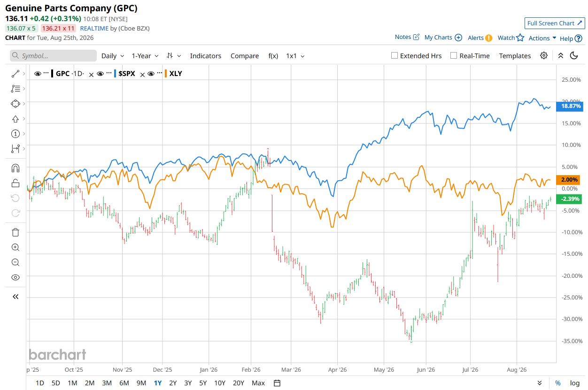Open $SPX series options ellipsis

click(x=108, y=74)
